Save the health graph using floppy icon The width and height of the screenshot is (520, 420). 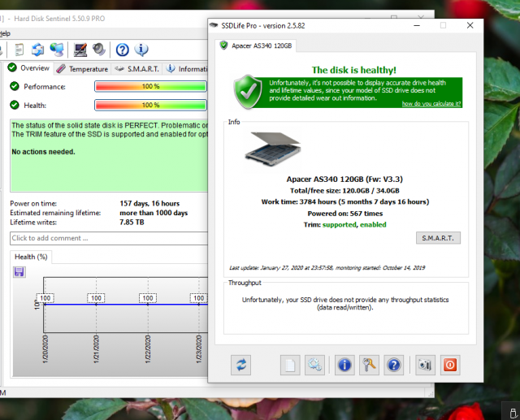(19, 272)
